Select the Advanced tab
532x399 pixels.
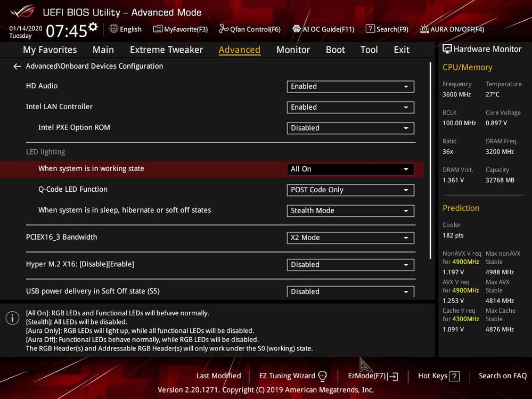click(240, 50)
